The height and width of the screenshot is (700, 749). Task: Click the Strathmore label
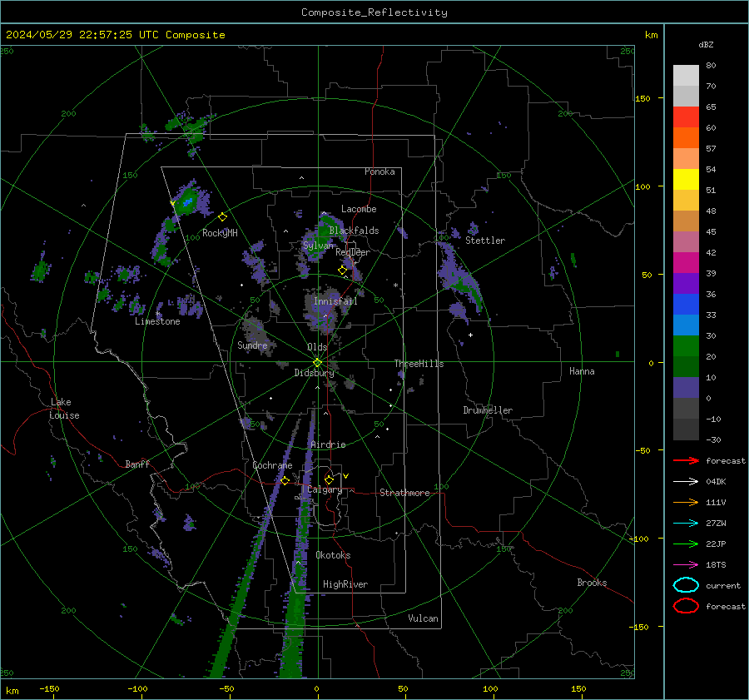click(404, 493)
